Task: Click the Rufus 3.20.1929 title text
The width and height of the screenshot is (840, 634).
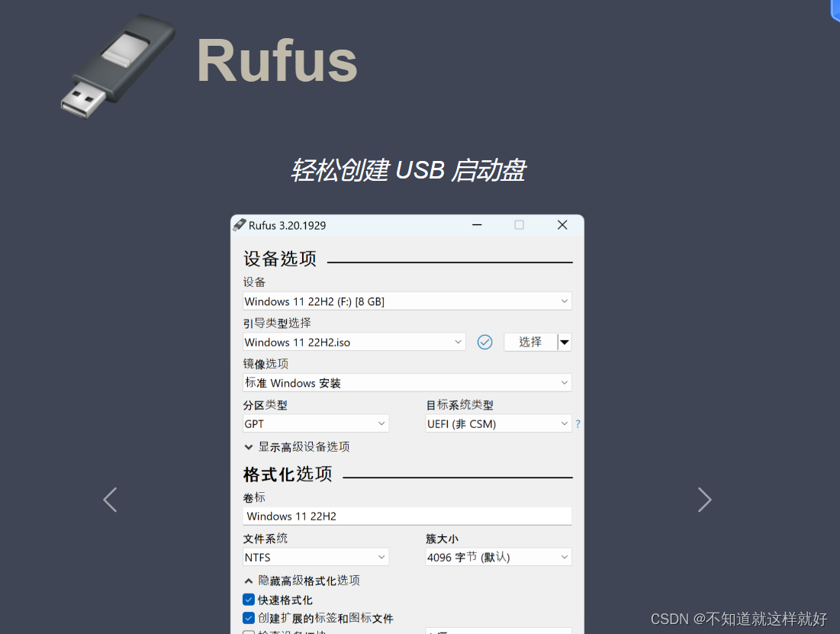Action: [x=287, y=226]
